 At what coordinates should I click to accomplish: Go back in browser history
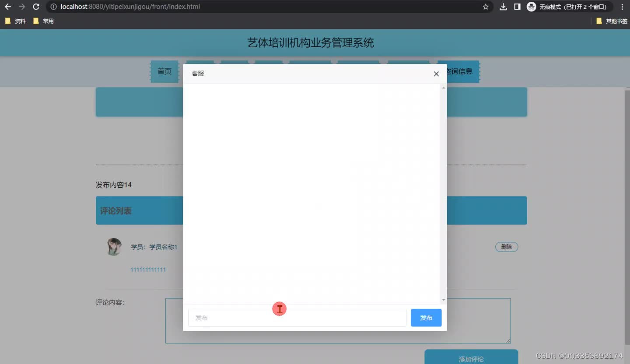7,7
